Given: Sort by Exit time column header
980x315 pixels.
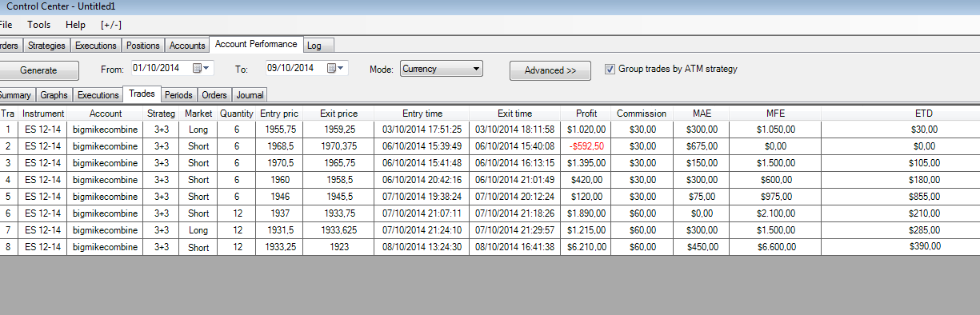Looking at the screenshot, I should tap(514, 114).
